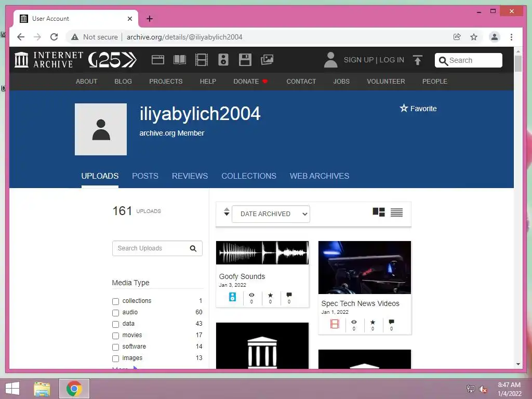Click SIGN UP link
Viewport: 532px width, 399px height.
point(358,60)
